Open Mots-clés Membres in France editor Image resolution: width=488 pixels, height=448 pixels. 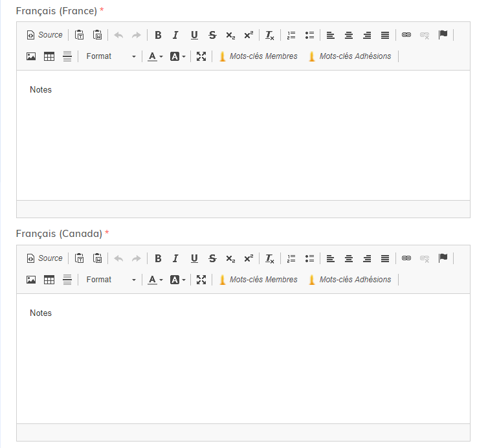pyautogui.click(x=258, y=56)
